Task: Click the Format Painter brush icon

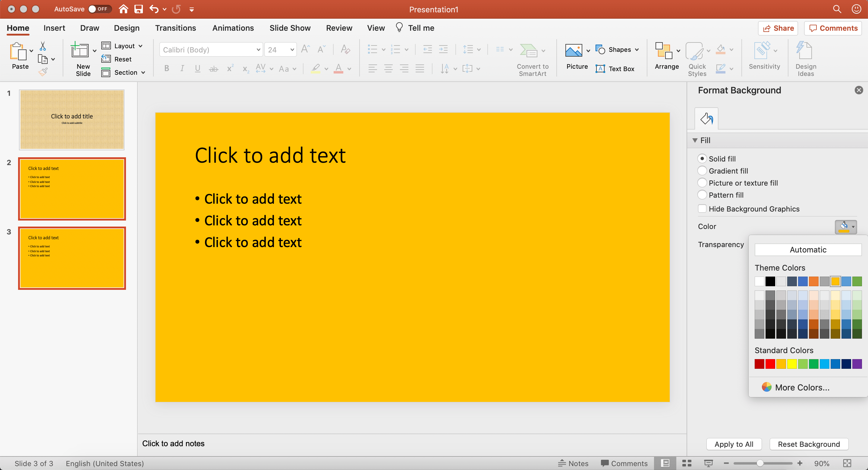Action: 43,72
